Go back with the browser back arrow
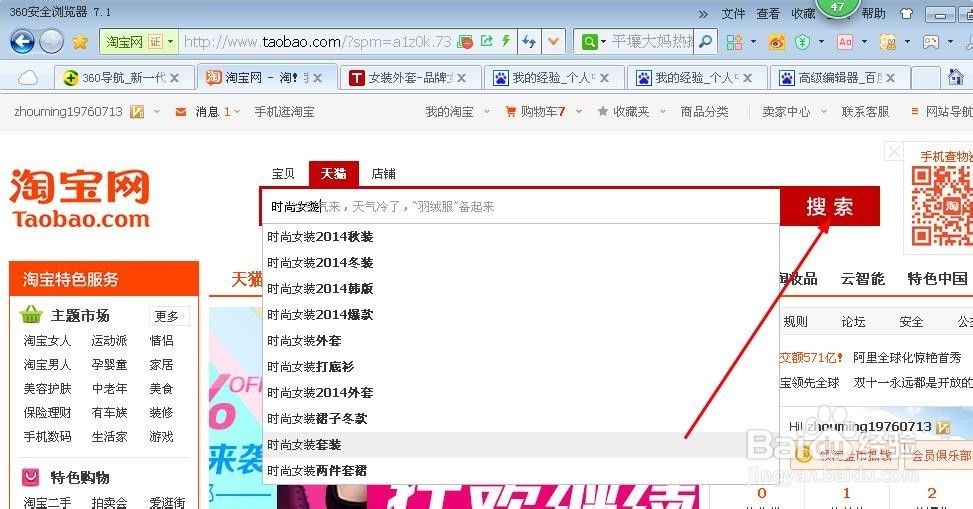The image size is (973, 509). pyautogui.click(x=22, y=42)
